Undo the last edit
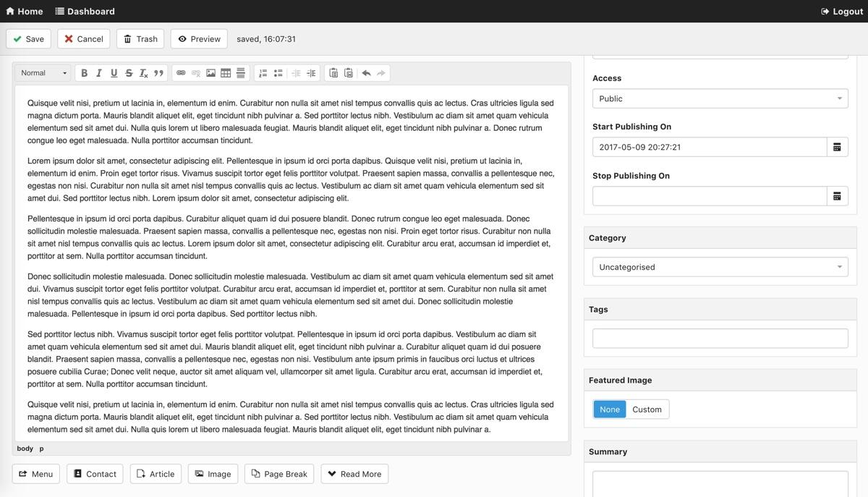 click(x=366, y=73)
